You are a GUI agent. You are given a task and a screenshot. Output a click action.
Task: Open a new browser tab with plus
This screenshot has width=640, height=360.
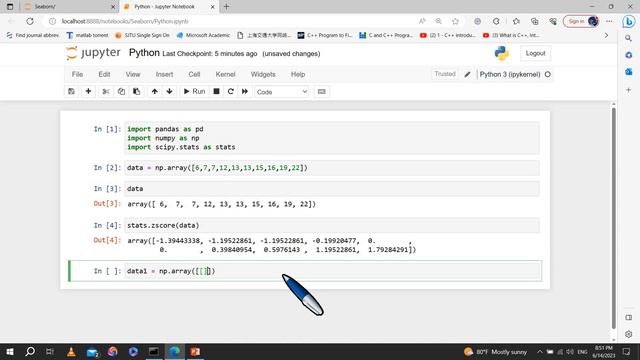click(227, 7)
